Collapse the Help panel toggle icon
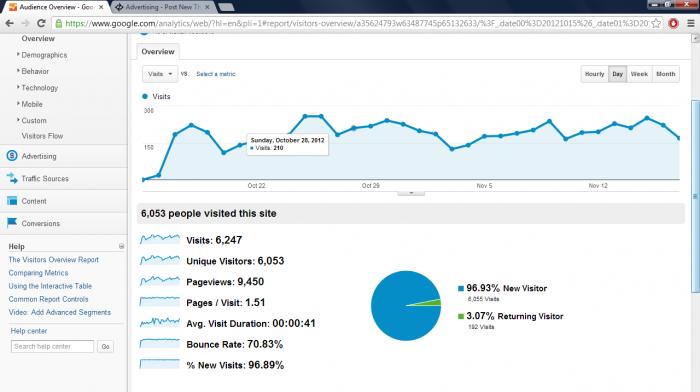 121,246
